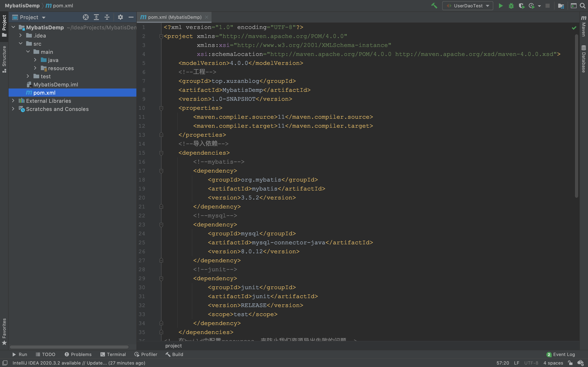Run UserDaoTest with the green play icon
The height and width of the screenshot is (367, 588).
(501, 6)
